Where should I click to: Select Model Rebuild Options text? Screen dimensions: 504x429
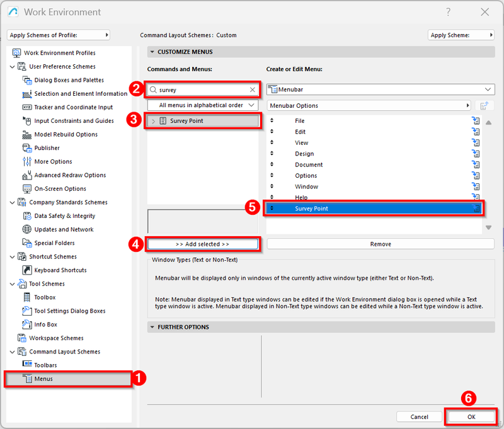tap(66, 134)
